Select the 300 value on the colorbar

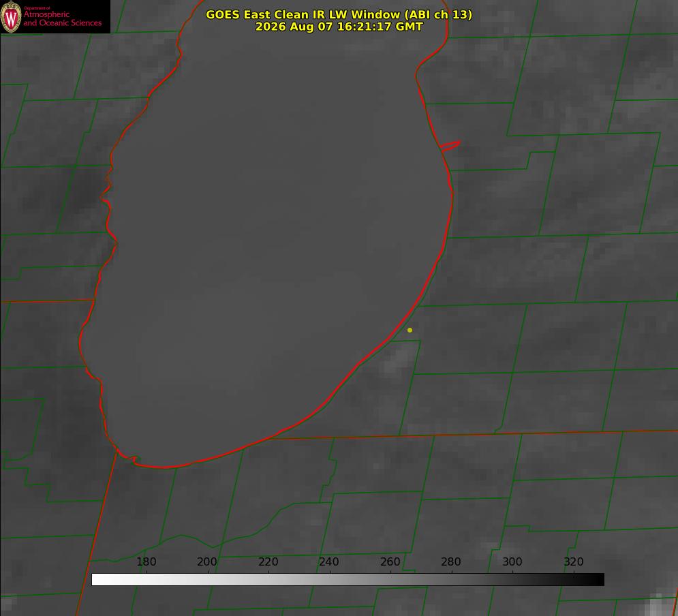(512, 561)
